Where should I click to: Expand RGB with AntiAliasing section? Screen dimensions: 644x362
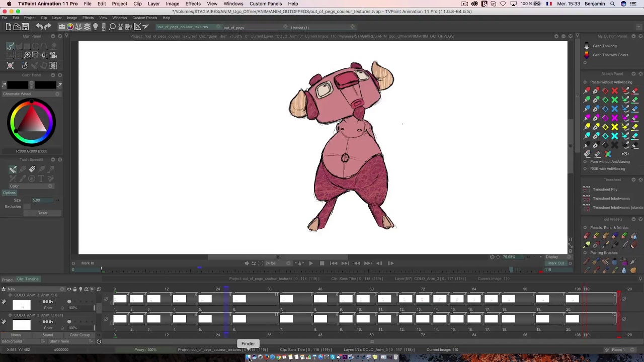coord(585,168)
